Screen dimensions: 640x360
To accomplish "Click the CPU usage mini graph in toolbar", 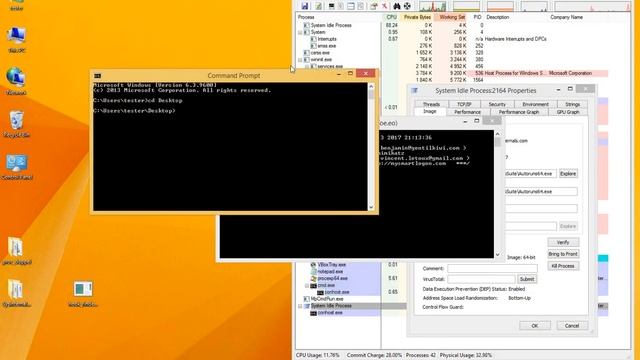I will 433,6.
